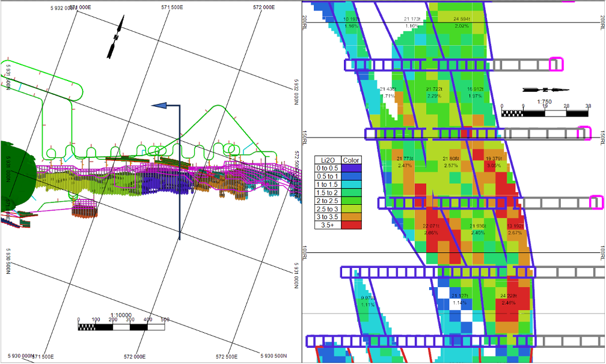606x364 pixels.
Task: Select the blue section-line flag marker
Action: pos(160,106)
